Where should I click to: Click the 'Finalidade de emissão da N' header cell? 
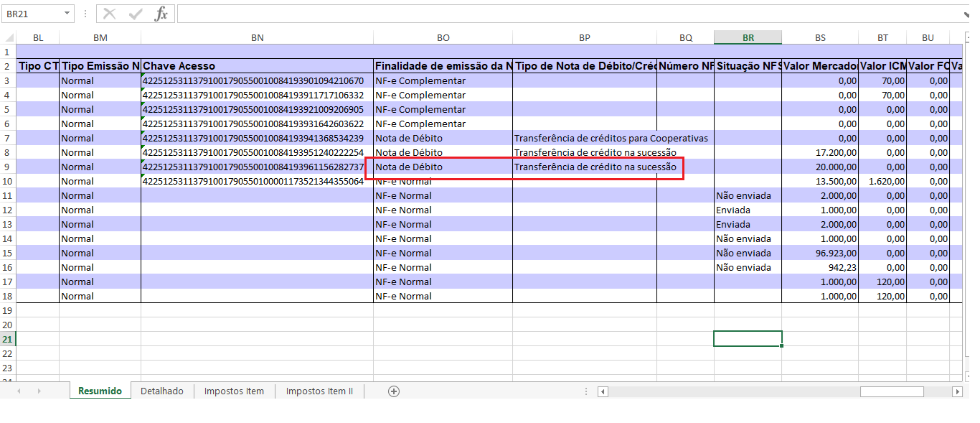(x=443, y=66)
